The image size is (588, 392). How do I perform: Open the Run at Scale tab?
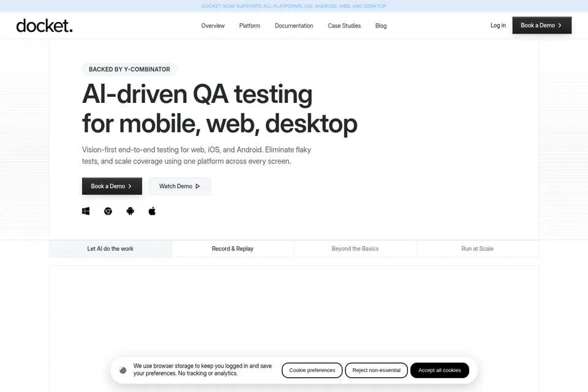pos(477,249)
